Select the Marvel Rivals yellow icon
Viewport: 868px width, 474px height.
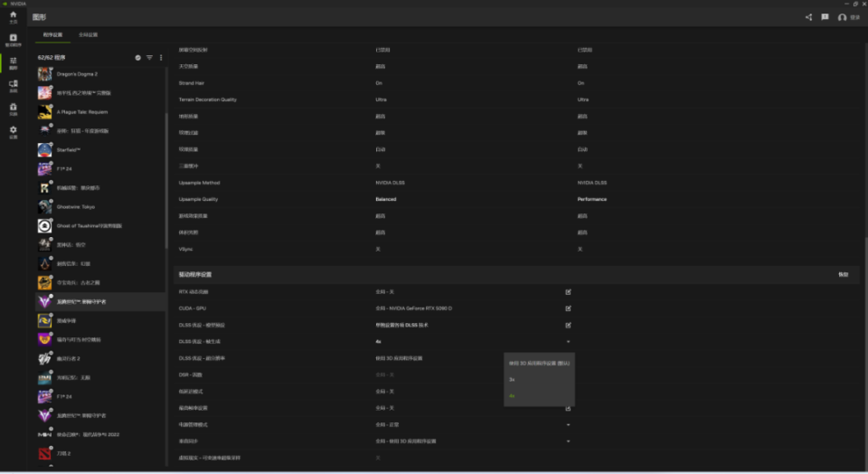point(45,320)
